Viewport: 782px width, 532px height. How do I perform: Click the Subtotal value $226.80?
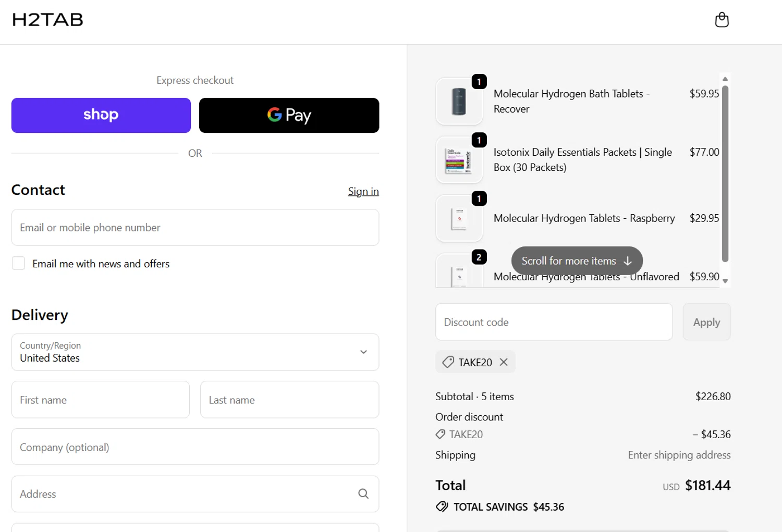click(713, 397)
